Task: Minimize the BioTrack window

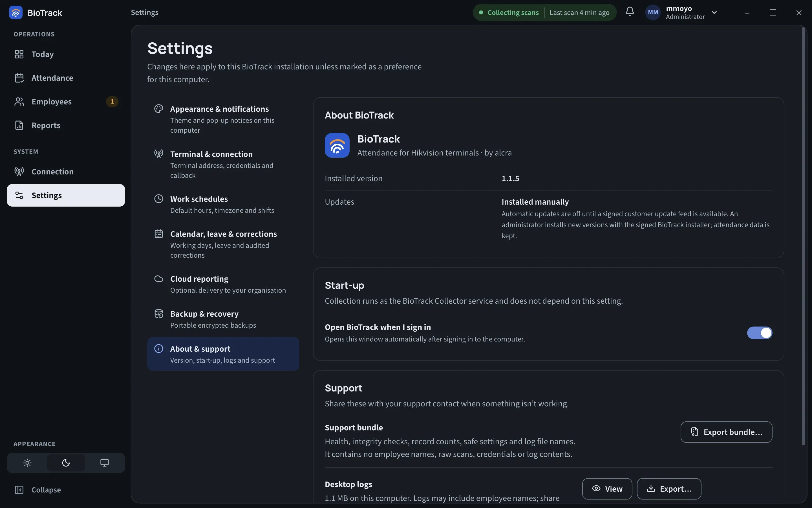Action: coord(747,12)
